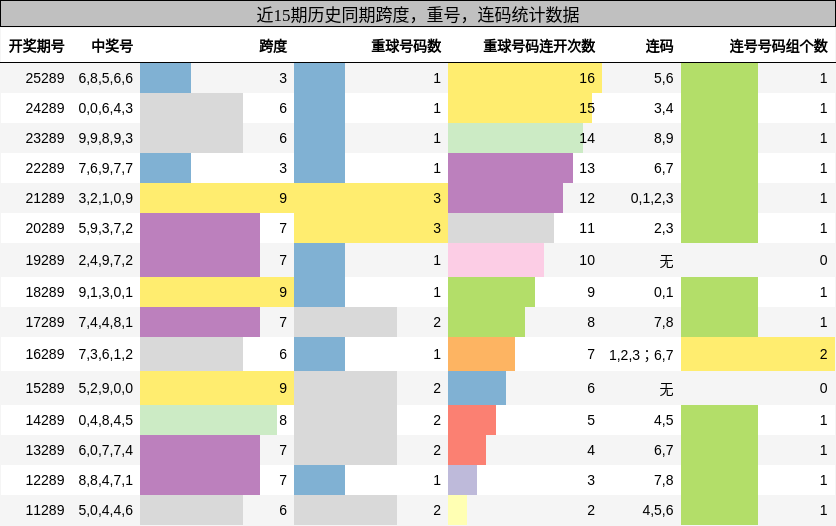Select period number 17289
This screenshot has height=526, width=836.
[45, 322]
